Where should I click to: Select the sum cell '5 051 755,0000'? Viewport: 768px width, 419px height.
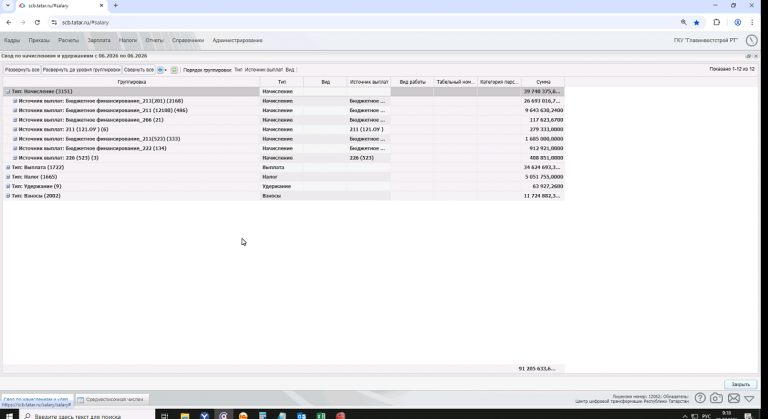(x=543, y=177)
